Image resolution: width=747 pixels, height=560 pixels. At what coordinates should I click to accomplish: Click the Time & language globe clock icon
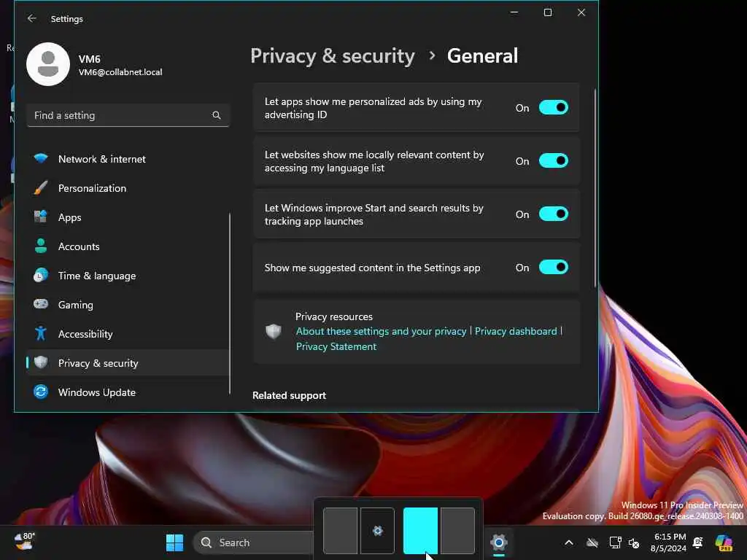tap(41, 275)
